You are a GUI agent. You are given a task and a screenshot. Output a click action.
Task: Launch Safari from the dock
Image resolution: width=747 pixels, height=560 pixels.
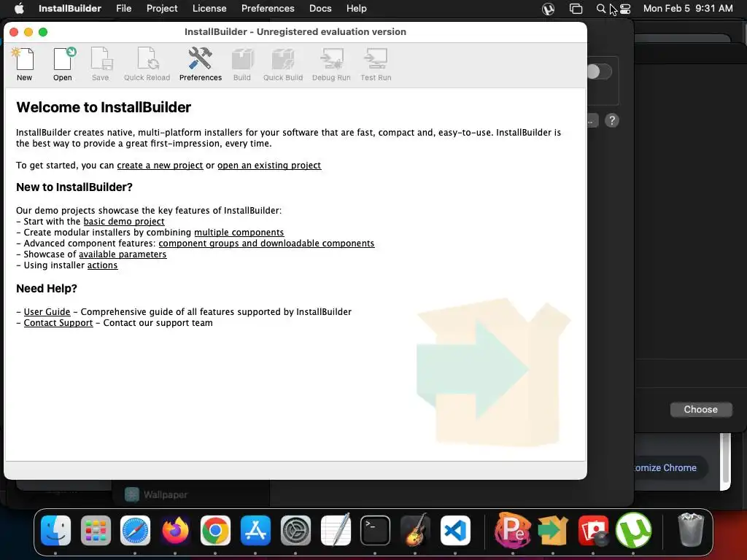pos(135,530)
